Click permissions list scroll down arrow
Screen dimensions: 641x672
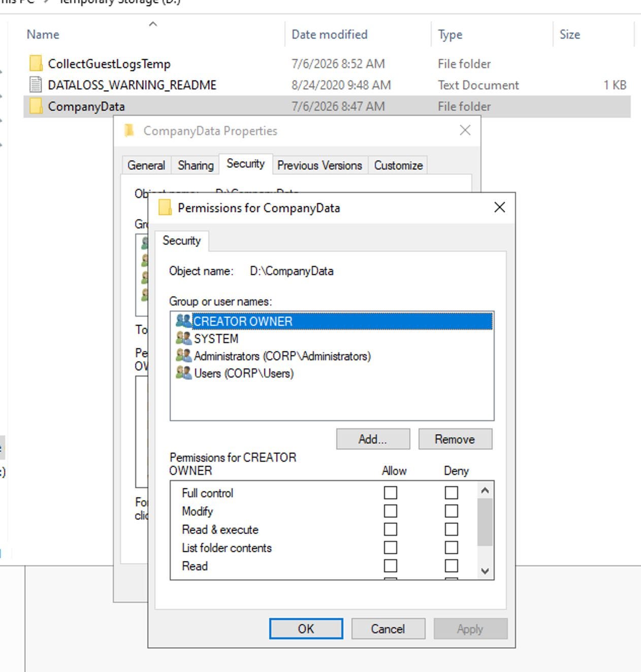click(485, 571)
